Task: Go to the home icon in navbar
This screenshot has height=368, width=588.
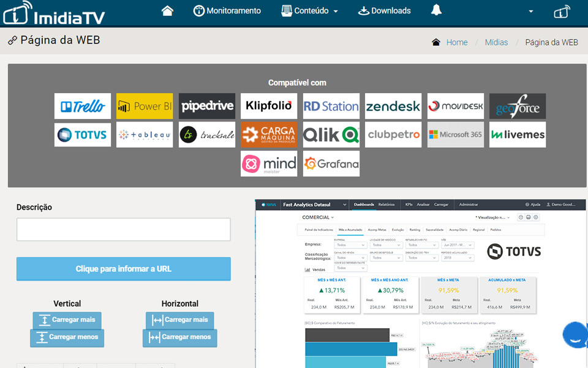Action: (x=167, y=10)
